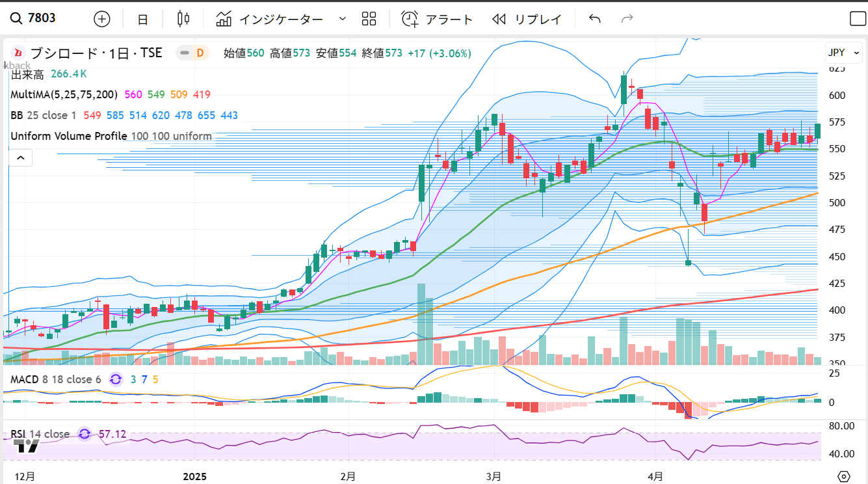Select the ブシロード・1日・TSE symbol title
The width and height of the screenshot is (868, 484).
tap(96, 53)
